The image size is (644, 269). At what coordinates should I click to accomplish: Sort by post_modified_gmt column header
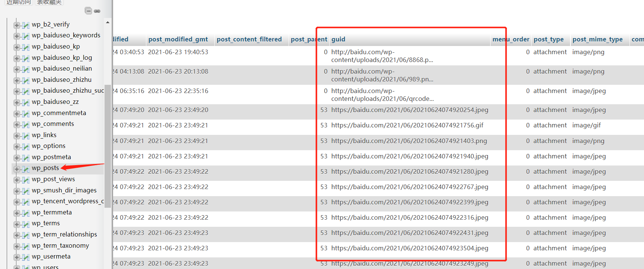click(x=178, y=39)
